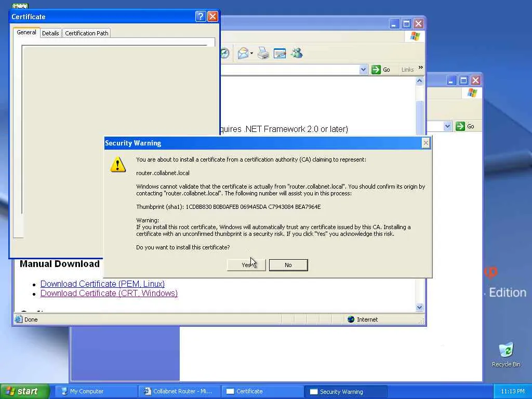The width and height of the screenshot is (532, 399).
Task: Click the Print toolbar icon
Action: 263,54
